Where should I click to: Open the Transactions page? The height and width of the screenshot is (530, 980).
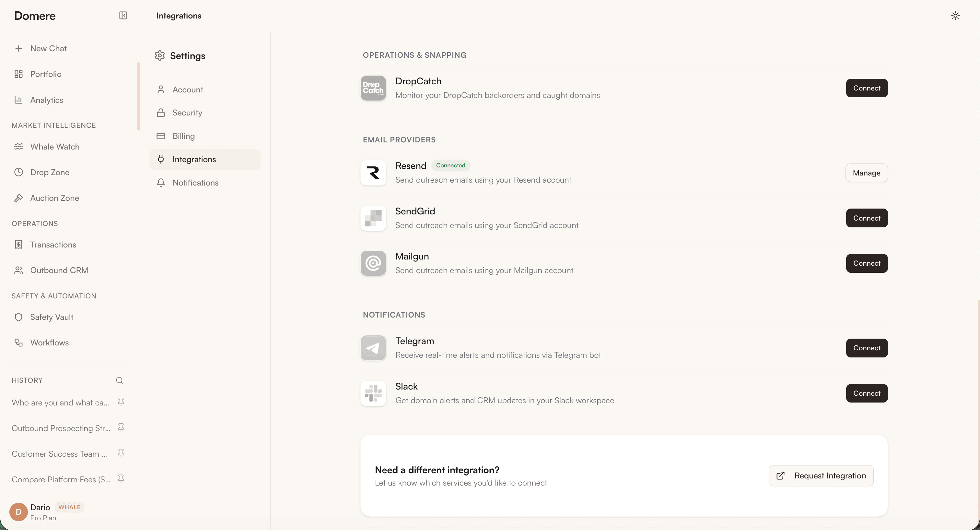click(x=53, y=245)
